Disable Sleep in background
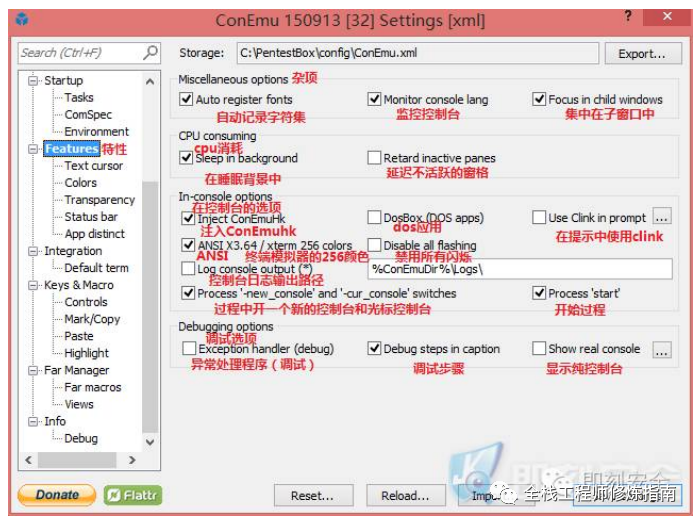699x525 pixels. pos(186,158)
